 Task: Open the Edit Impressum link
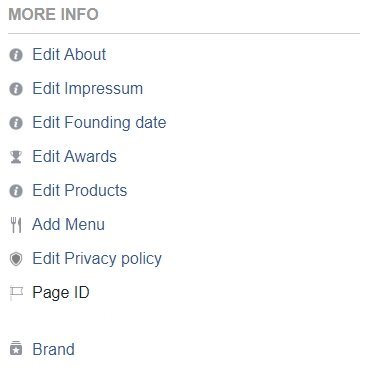click(88, 89)
